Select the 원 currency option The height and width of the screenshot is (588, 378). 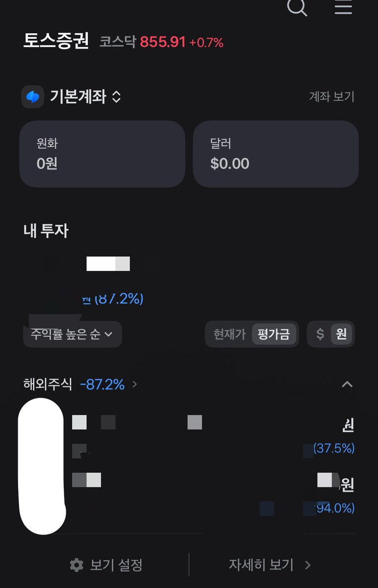click(342, 335)
